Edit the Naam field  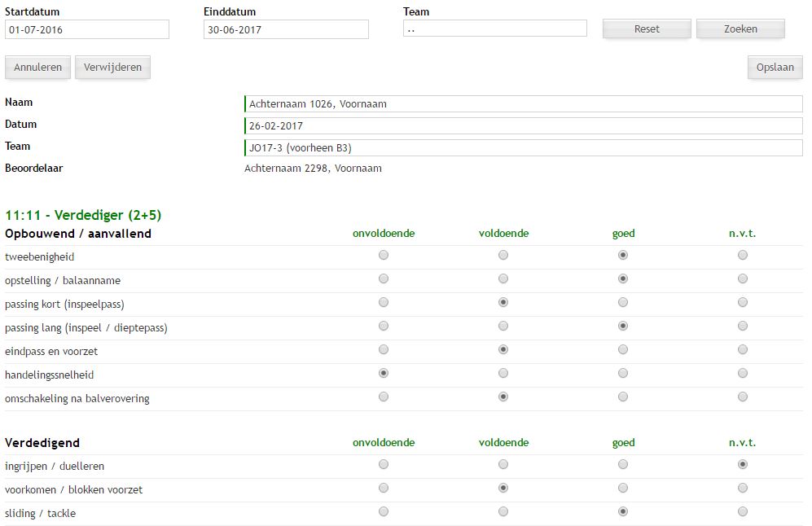coord(523,104)
